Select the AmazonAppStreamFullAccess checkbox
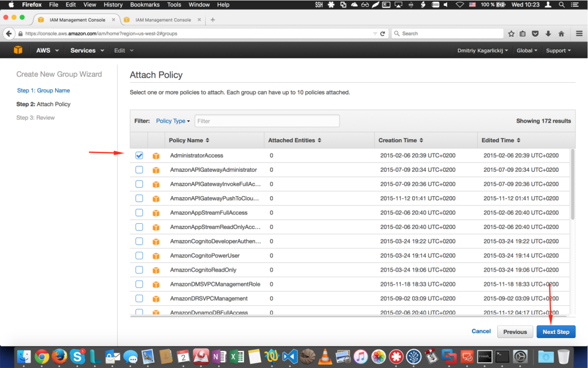The image size is (588, 368). pos(139,213)
